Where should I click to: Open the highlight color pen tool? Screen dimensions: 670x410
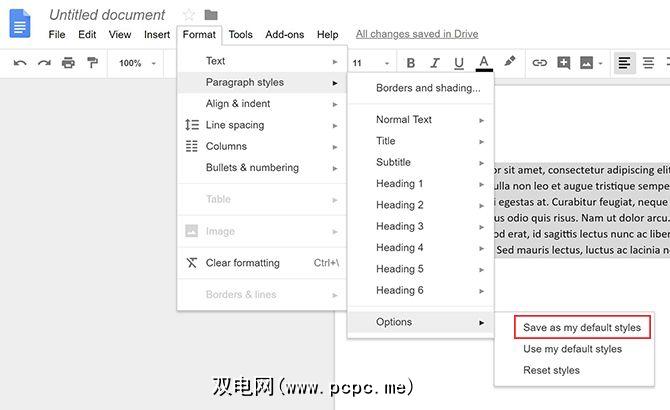point(509,62)
